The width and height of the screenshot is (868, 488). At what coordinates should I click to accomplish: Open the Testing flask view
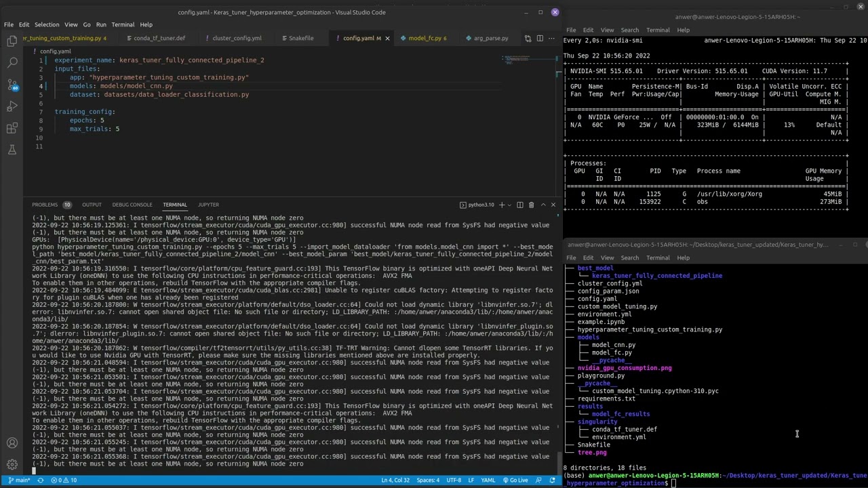point(12,150)
